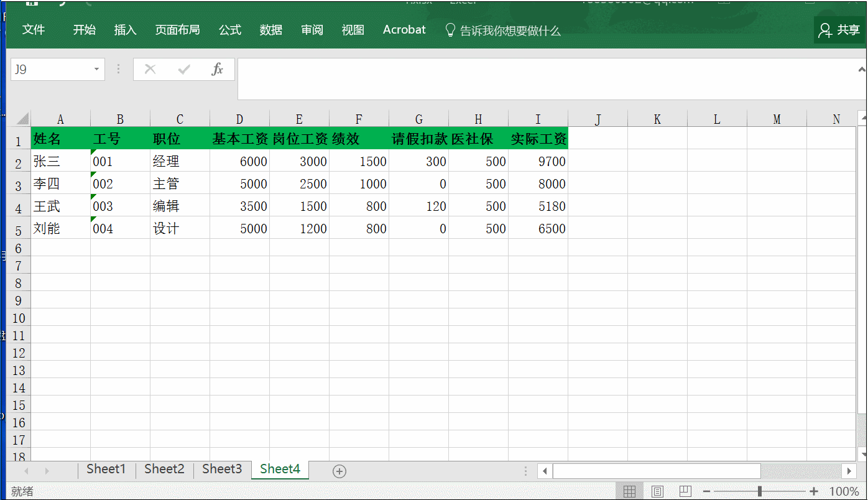Switch to the 数据 ribbon tab
The image size is (868, 500).
271,30
